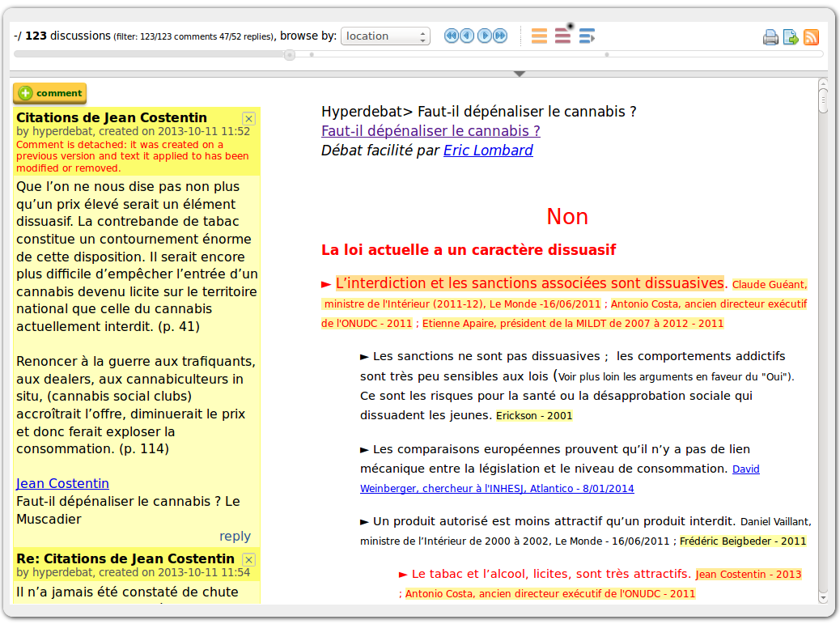Open the David Weinberger, chercheur à l'INHESJ link

coord(559,479)
